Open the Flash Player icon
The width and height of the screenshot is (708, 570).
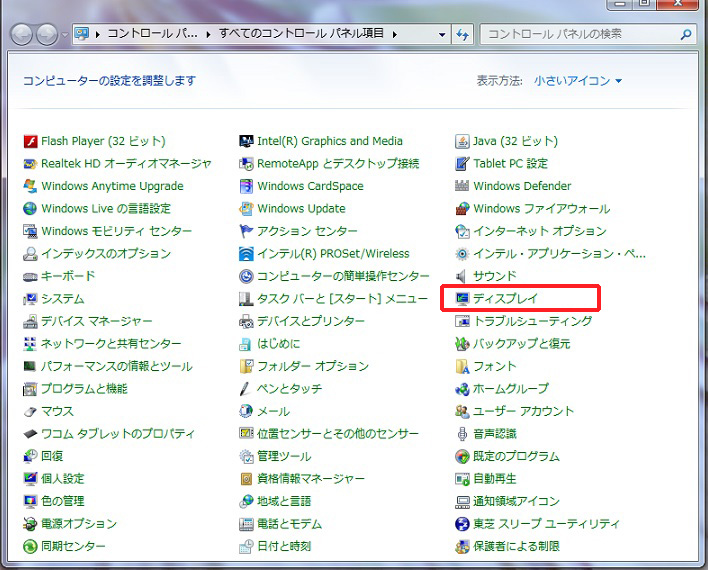pyautogui.click(x=30, y=141)
